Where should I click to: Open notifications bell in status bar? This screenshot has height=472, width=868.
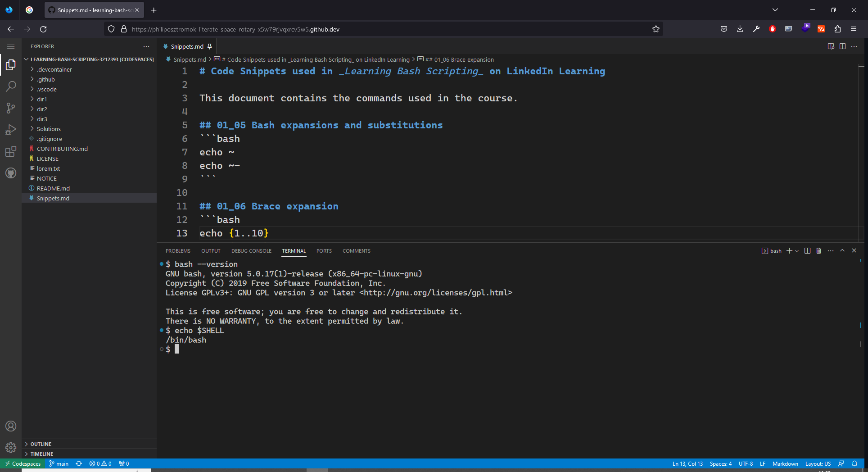854,463
